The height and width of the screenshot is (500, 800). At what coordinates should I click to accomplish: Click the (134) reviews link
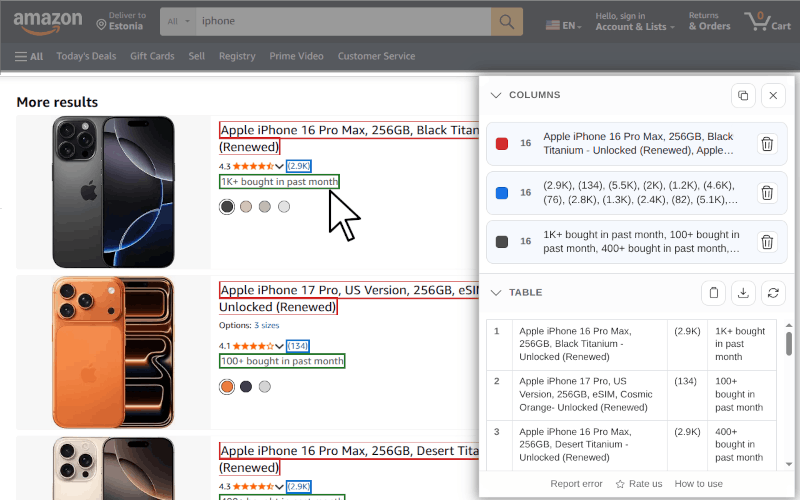[297, 346]
